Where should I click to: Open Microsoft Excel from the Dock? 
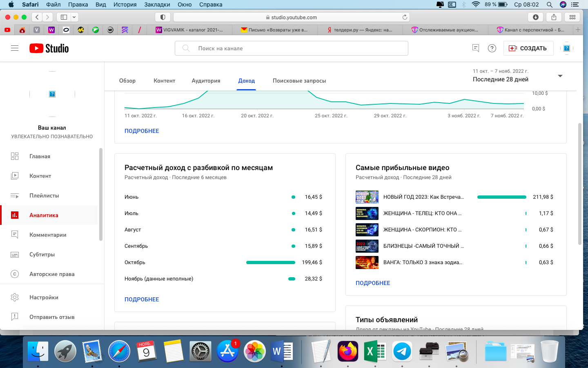(x=375, y=351)
